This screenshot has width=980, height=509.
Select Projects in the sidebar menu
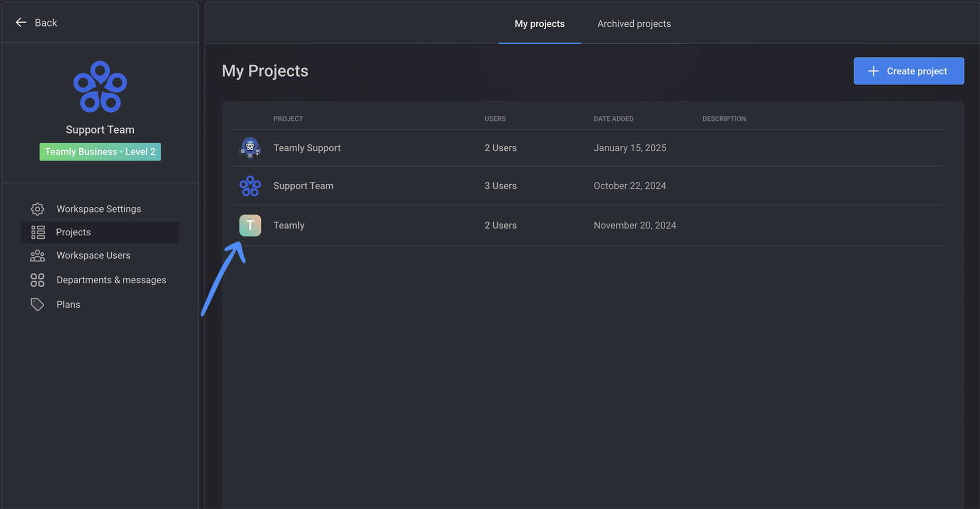[100, 232]
